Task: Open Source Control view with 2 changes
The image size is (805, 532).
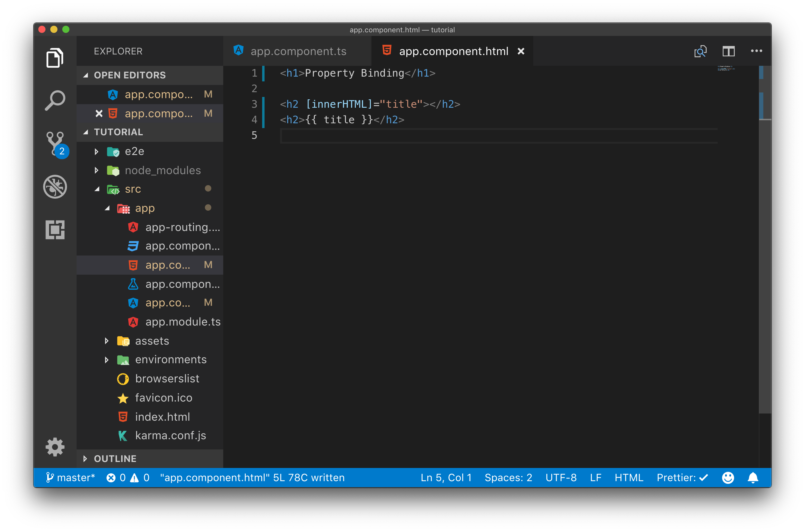Action: (x=56, y=144)
